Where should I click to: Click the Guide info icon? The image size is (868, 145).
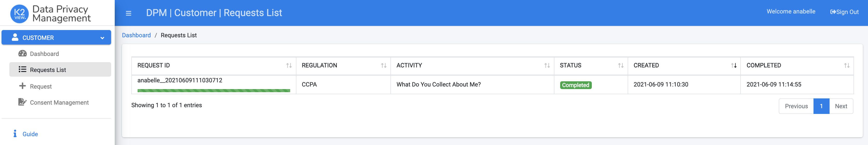coord(15,134)
